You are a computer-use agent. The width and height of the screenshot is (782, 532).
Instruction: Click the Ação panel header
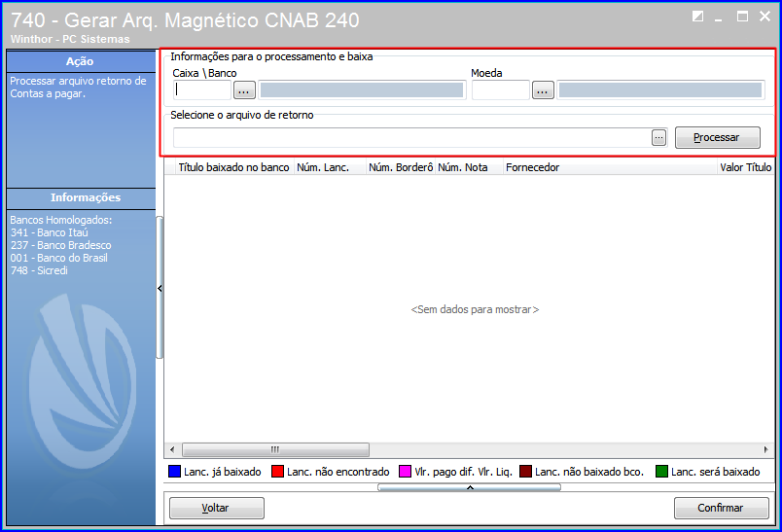pyautogui.click(x=81, y=61)
